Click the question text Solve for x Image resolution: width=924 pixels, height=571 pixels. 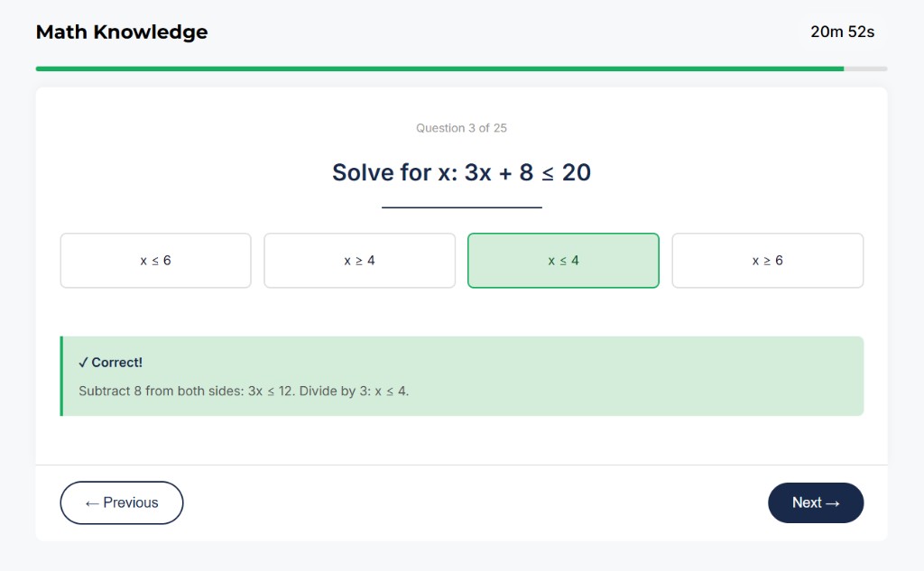click(x=461, y=172)
